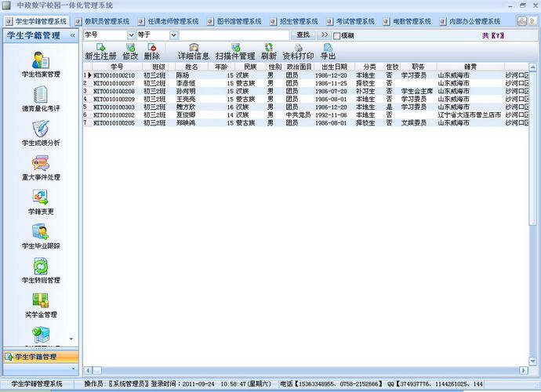The width and height of the screenshot is (541, 392).
Task: Click the 删除 toolbar icon
Action: point(152,52)
